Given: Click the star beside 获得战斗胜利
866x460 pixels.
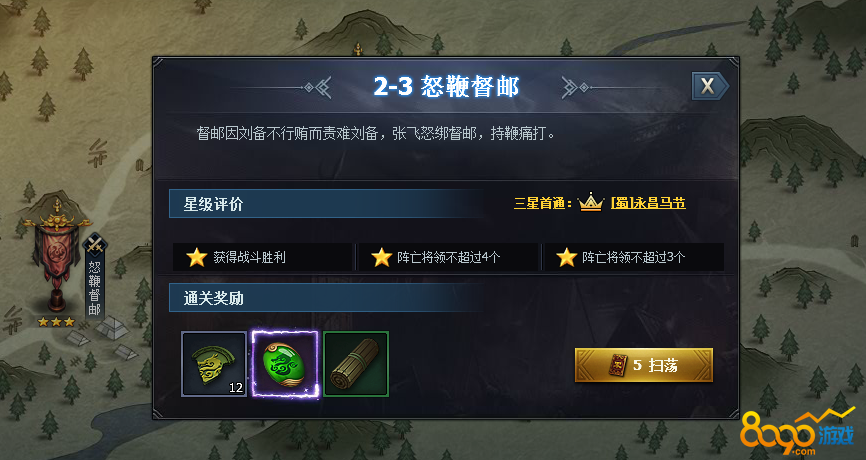Looking at the screenshot, I should (x=197, y=257).
